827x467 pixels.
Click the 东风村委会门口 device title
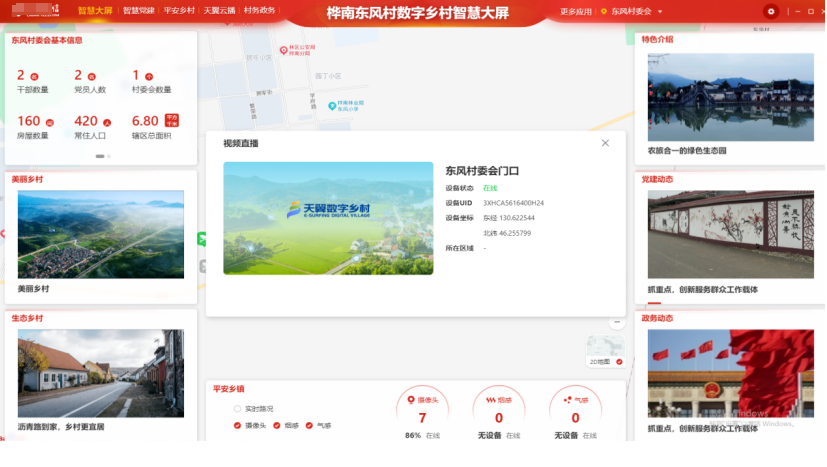point(482,170)
